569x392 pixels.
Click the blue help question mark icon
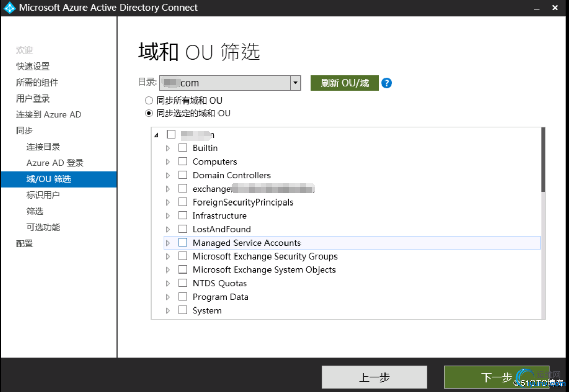(387, 83)
